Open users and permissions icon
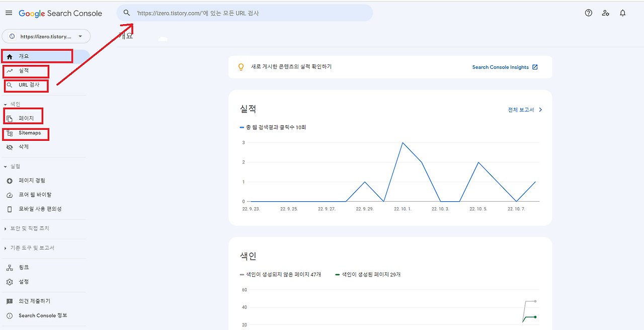644x330 pixels. coord(606,13)
